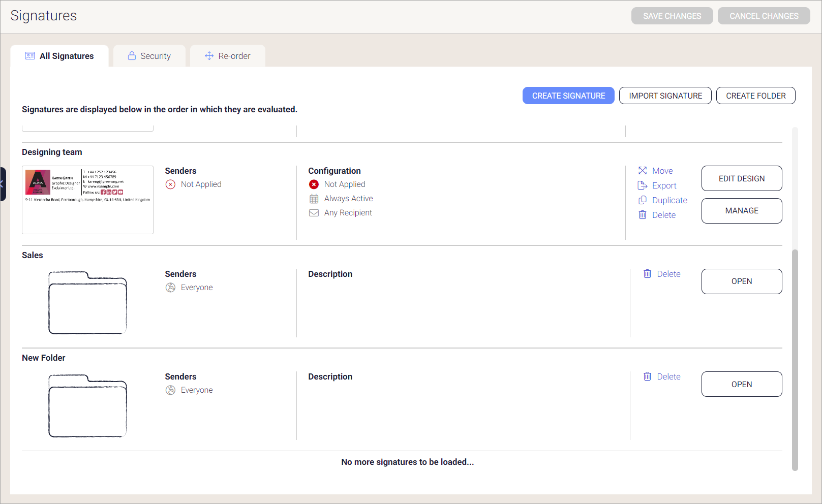Click the globe icon next to Everyone under Sales
The image size is (822, 504).
point(170,287)
